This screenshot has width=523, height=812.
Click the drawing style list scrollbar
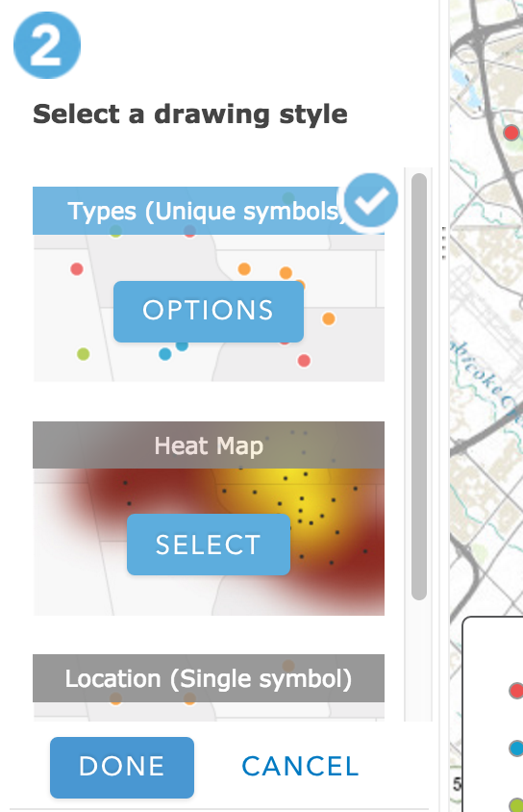(419, 387)
